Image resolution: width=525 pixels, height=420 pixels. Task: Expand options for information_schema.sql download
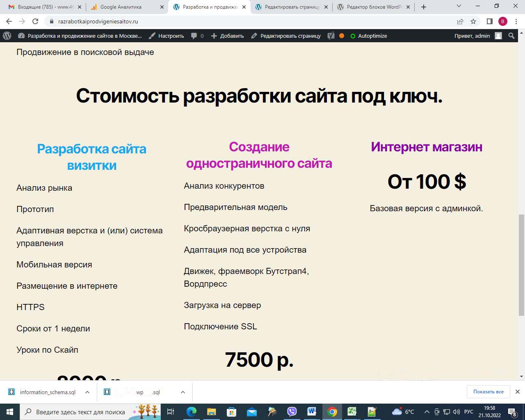click(87, 392)
